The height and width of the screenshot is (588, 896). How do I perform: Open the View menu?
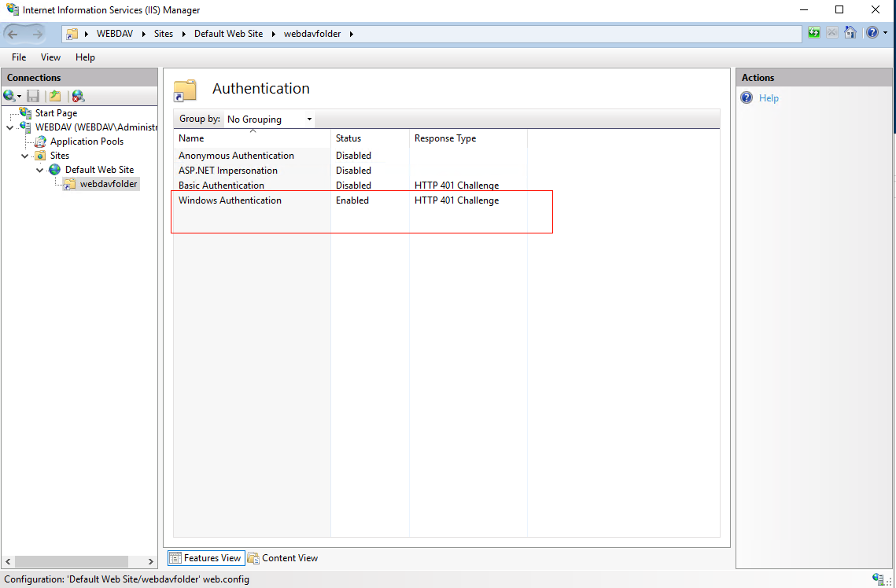(x=50, y=57)
